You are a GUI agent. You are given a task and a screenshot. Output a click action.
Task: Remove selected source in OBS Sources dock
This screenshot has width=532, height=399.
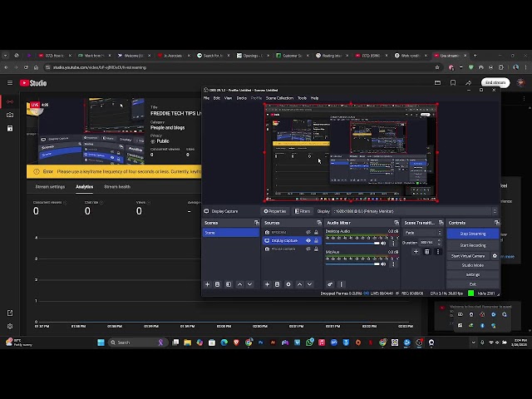[277, 284]
